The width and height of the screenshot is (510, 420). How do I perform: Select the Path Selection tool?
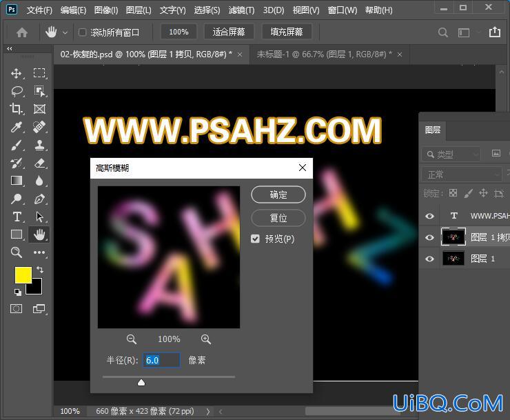click(x=39, y=217)
